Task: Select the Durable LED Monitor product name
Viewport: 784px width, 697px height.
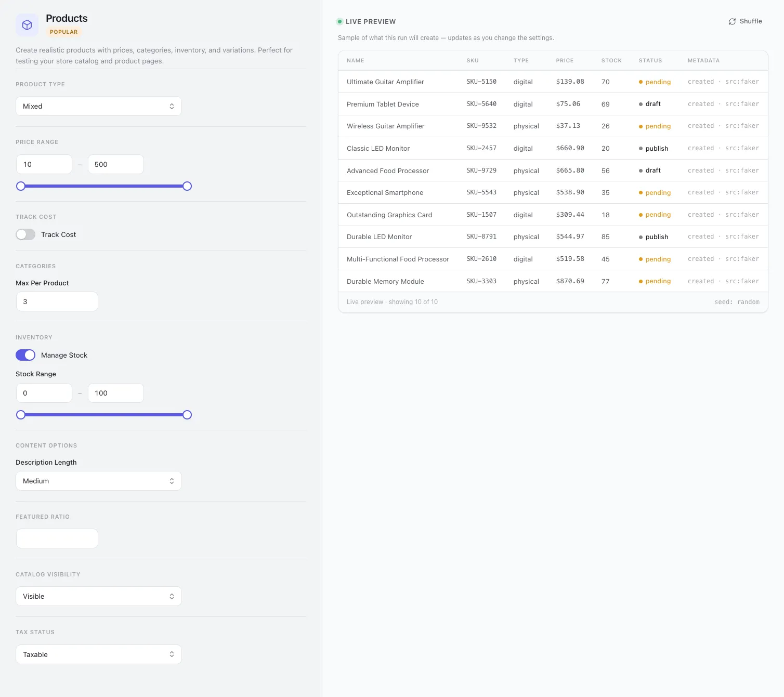Action: [379, 237]
